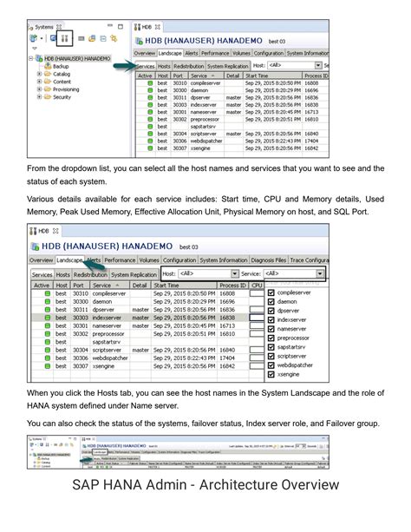Screen dimensions: 411x532
Task: Open Host dropdown in first screenshot
Action: point(318,65)
